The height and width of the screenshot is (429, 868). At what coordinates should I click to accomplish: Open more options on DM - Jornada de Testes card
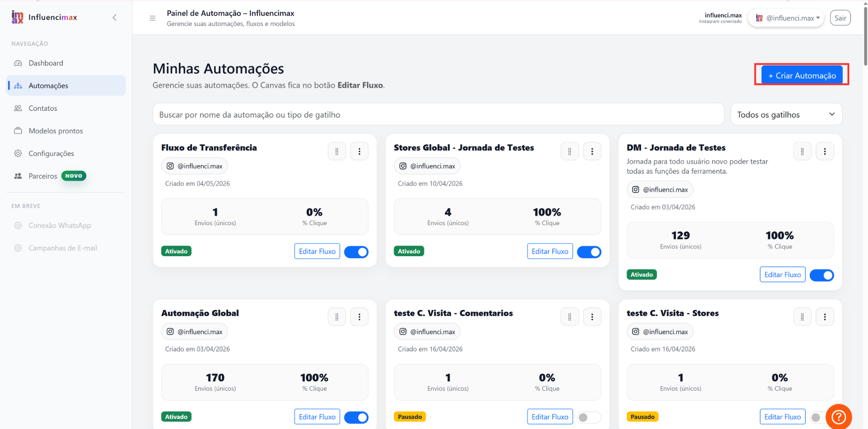pos(825,151)
